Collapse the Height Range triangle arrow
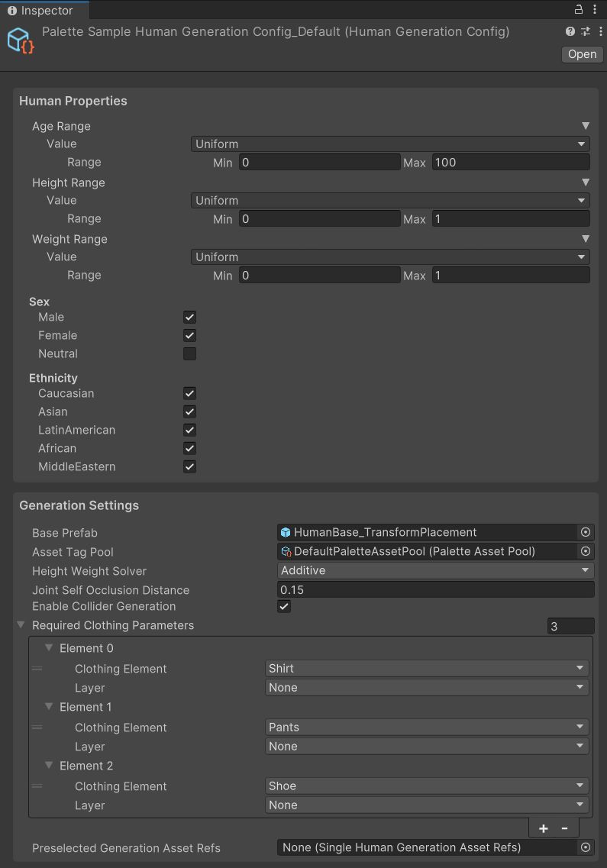 tap(586, 182)
